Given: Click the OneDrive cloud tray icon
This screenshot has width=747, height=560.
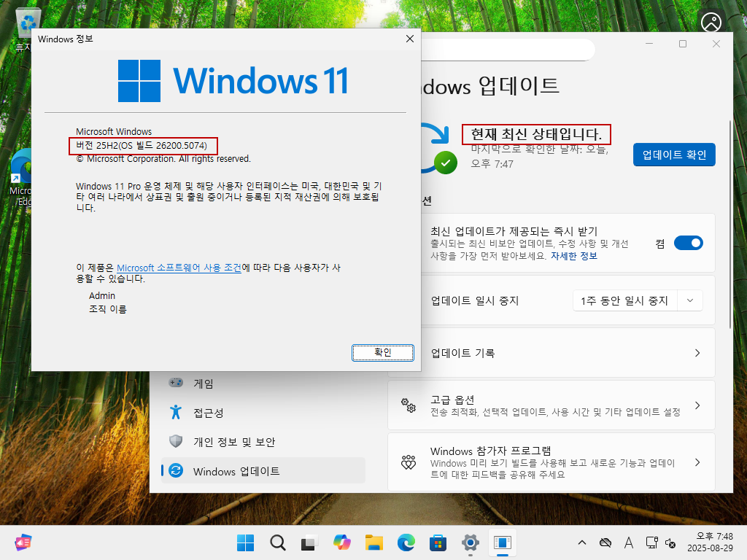Looking at the screenshot, I should click(605, 542).
